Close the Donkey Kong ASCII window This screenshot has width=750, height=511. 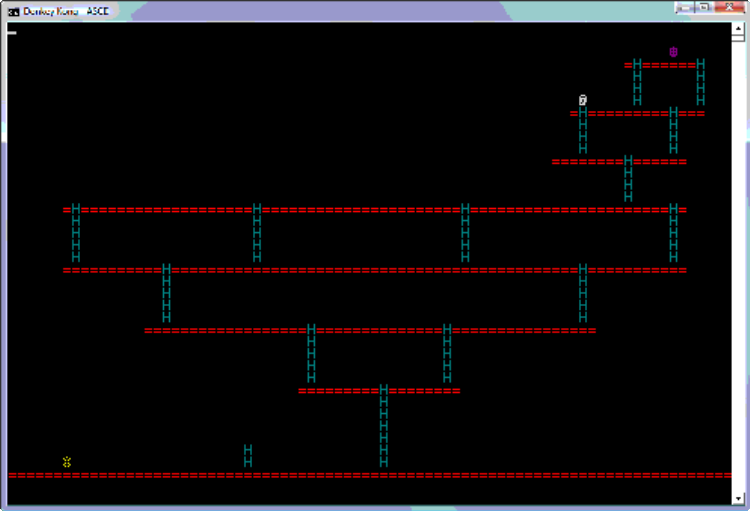729,7
